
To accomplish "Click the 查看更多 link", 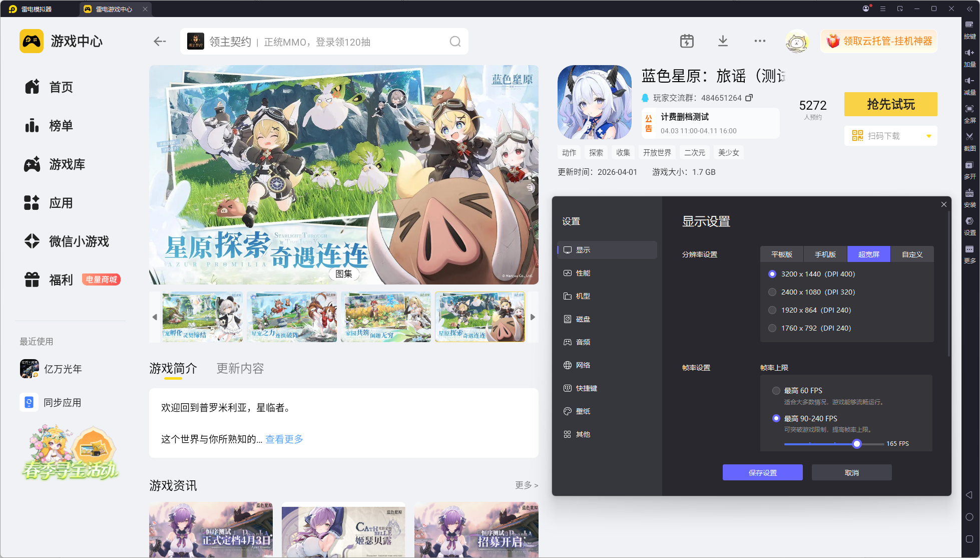I will click(x=284, y=439).
